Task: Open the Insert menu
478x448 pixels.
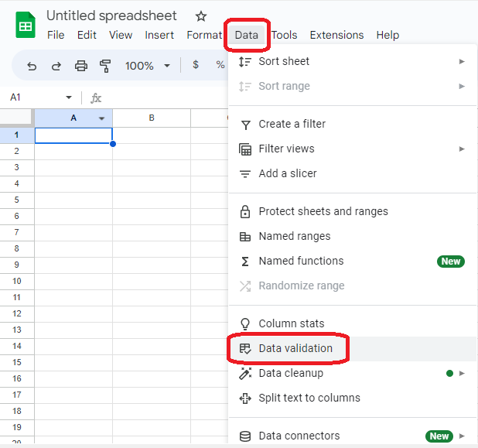Action: pyautogui.click(x=159, y=35)
